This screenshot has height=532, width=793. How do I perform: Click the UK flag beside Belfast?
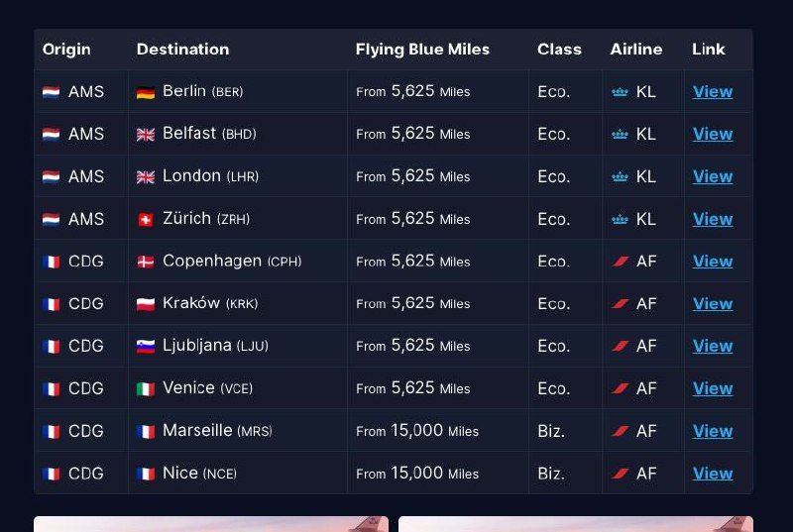click(146, 135)
